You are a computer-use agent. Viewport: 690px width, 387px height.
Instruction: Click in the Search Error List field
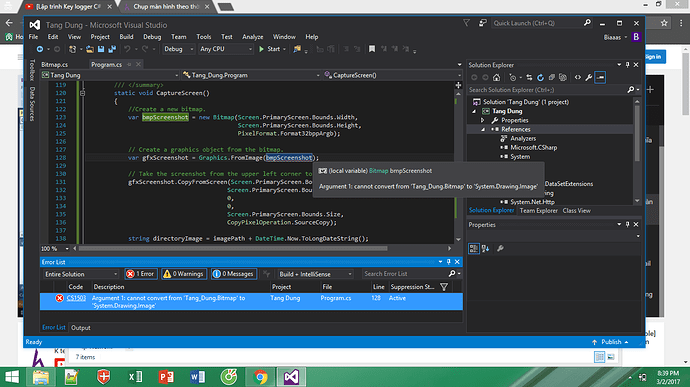(x=405, y=274)
